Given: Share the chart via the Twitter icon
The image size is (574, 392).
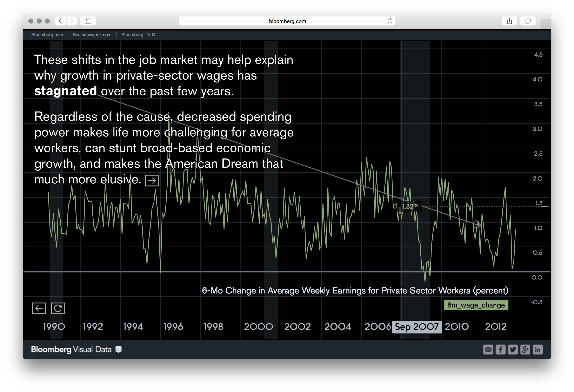Looking at the screenshot, I should click(513, 350).
